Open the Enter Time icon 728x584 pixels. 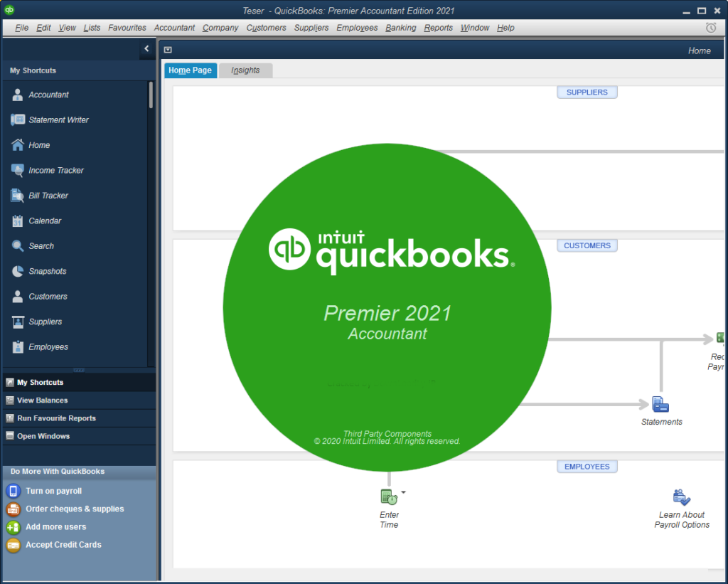point(388,497)
